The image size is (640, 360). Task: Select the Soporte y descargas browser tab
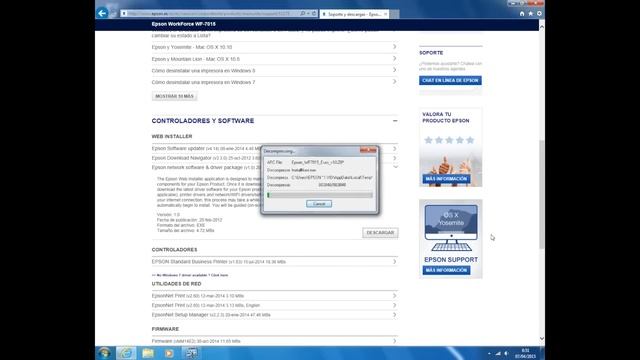click(354, 14)
